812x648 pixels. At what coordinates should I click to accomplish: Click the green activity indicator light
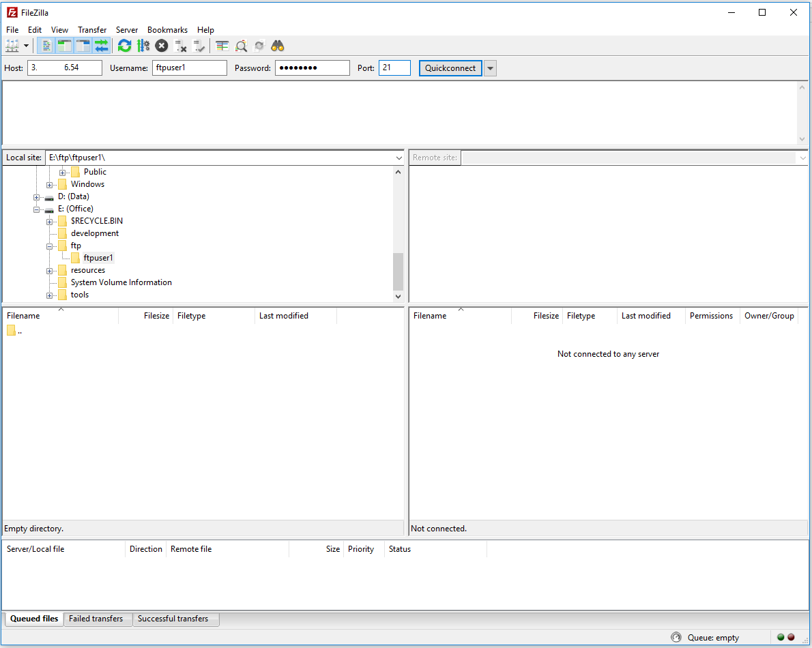(x=781, y=638)
